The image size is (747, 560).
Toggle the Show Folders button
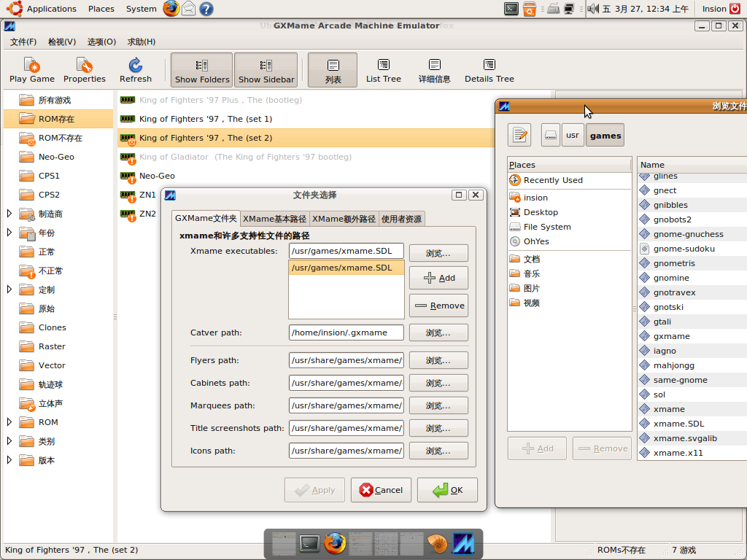point(202,70)
